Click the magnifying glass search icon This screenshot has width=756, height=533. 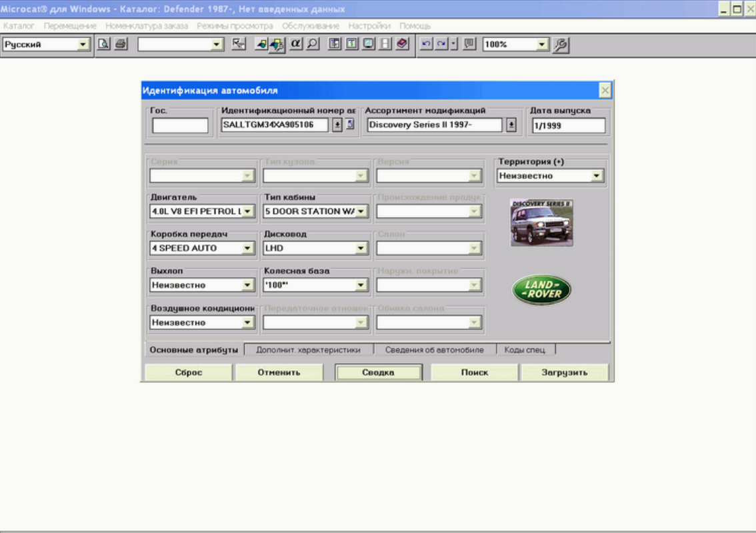pyautogui.click(x=313, y=44)
